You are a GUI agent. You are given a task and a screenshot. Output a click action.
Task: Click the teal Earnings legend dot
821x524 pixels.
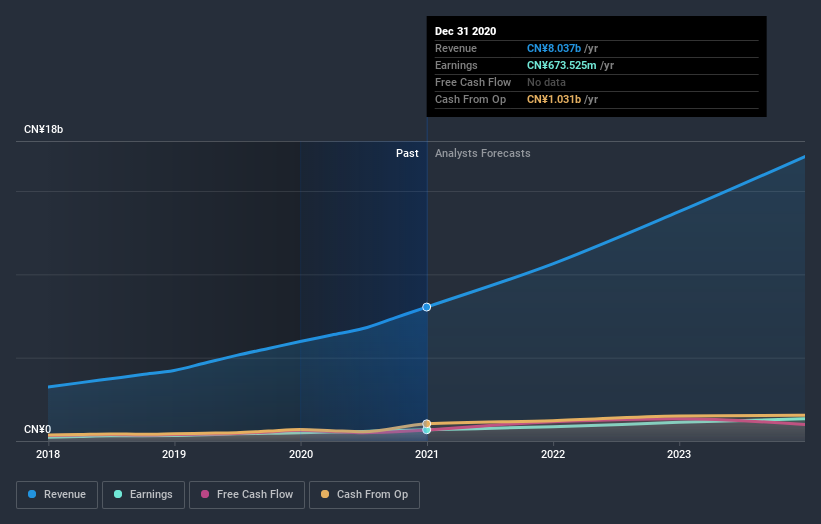(118, 494)
